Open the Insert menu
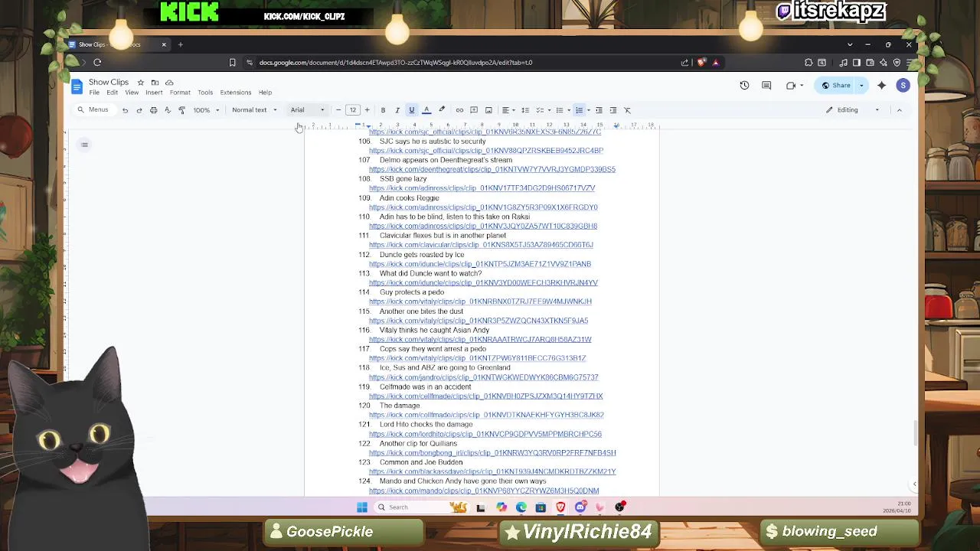 [x=154, y=93]
